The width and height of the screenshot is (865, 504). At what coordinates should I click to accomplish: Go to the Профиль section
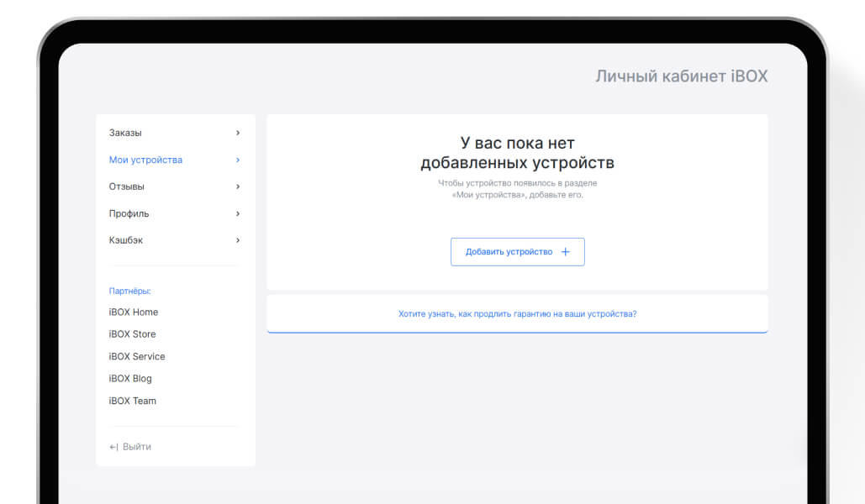click(174, 213)
